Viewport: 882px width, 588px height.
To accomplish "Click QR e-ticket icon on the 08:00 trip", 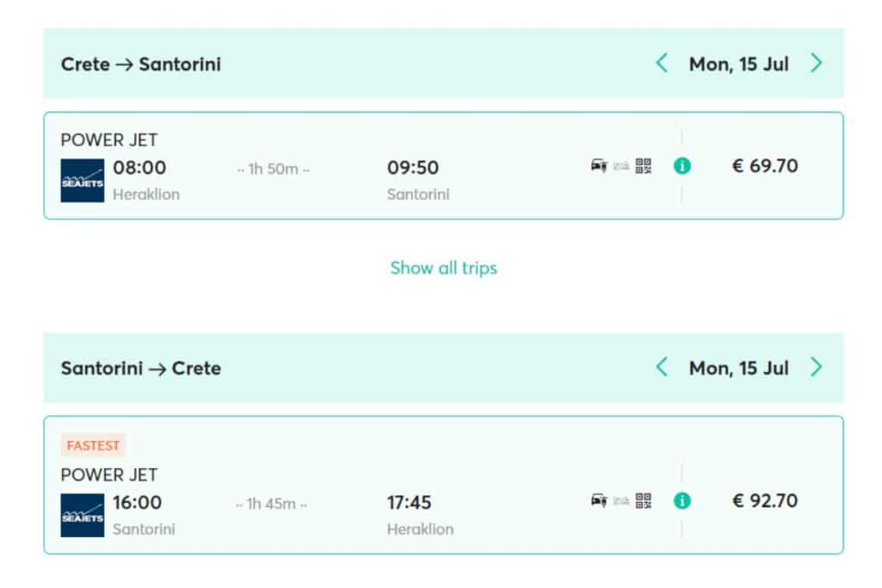I will click(643, 166).
